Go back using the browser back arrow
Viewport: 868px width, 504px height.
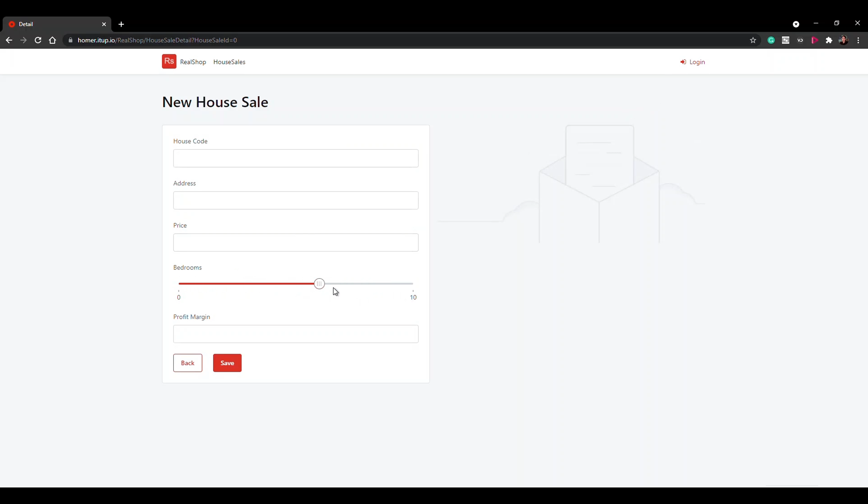(x=9, y=40)
